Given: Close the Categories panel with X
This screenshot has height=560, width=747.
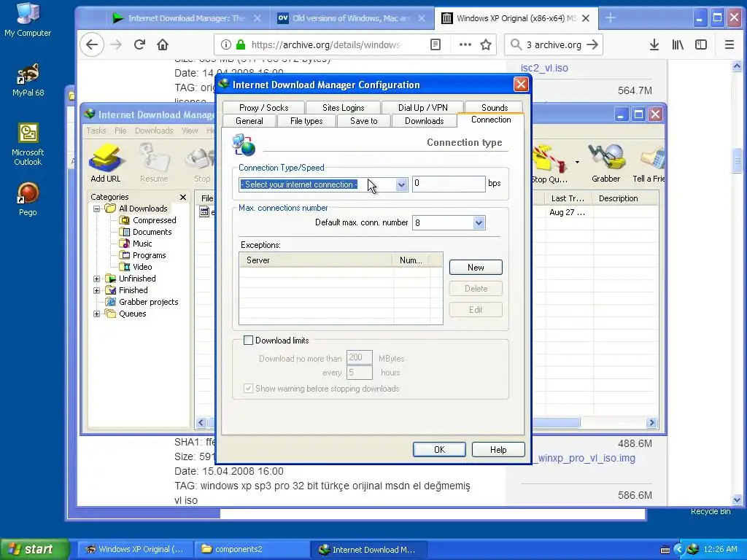Looking at the screenshot, I should coord(183,197).
